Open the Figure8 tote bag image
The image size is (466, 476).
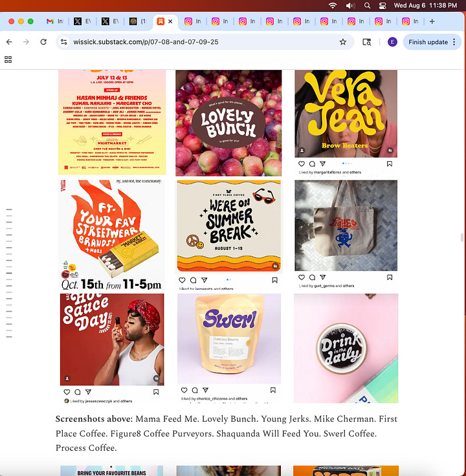tap(346, 225)
